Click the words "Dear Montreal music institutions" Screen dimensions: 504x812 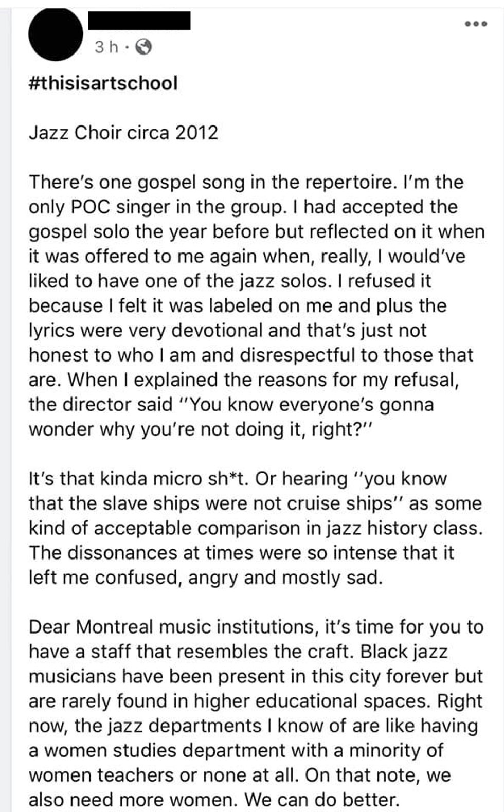tap(173, 627)
